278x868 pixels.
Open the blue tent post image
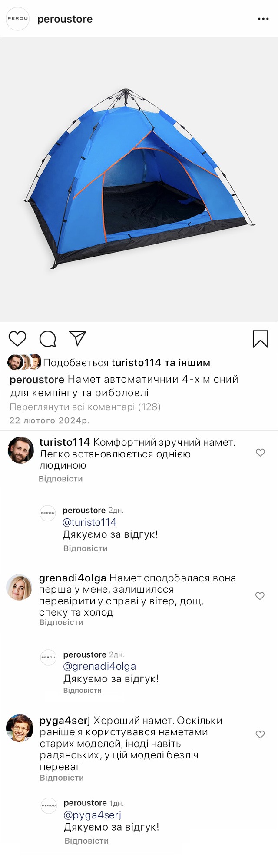pyautogui.click(x=139, y=180)
